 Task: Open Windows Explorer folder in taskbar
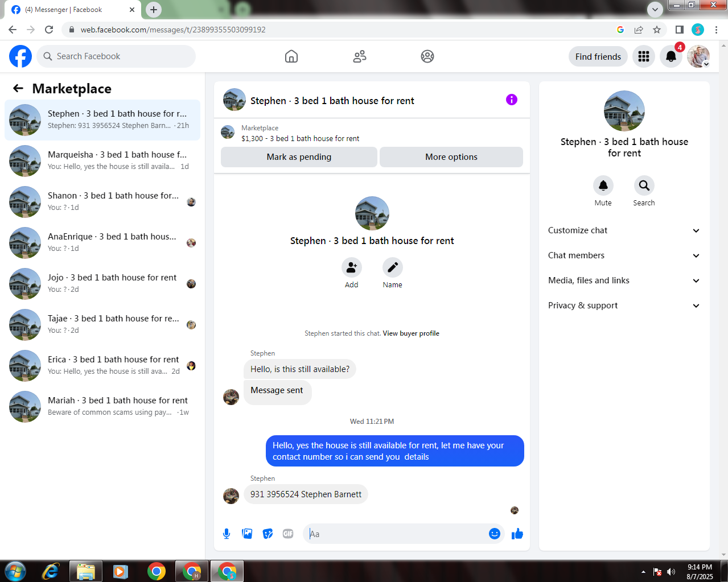[x=86, y=571]
